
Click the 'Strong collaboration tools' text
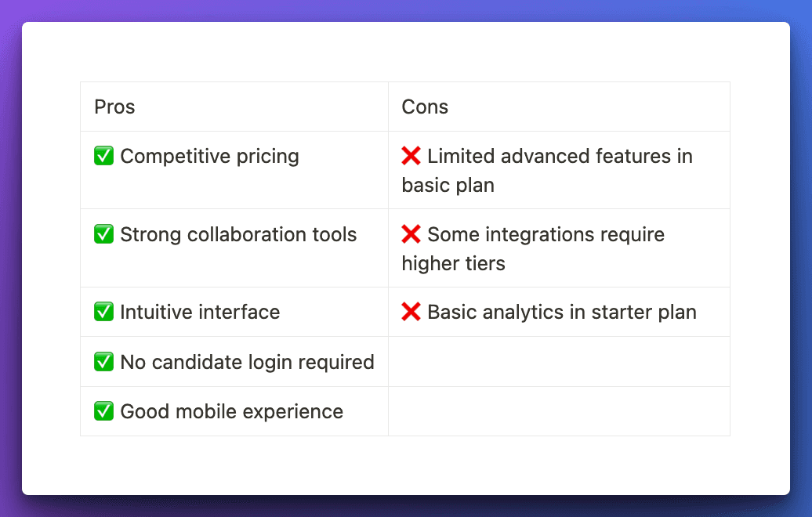click(x=238, y=235)
